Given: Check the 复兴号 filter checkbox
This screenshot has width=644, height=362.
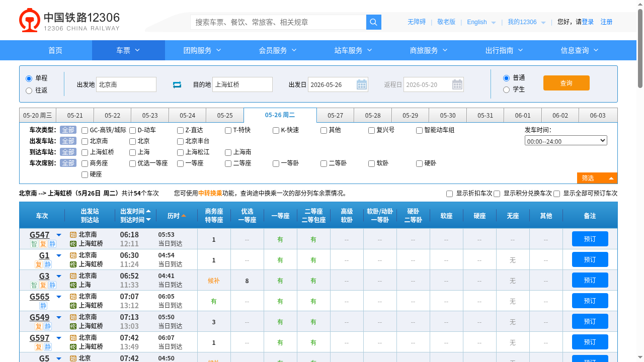Looking at the screenshot, I should click(x=371, y=130).
